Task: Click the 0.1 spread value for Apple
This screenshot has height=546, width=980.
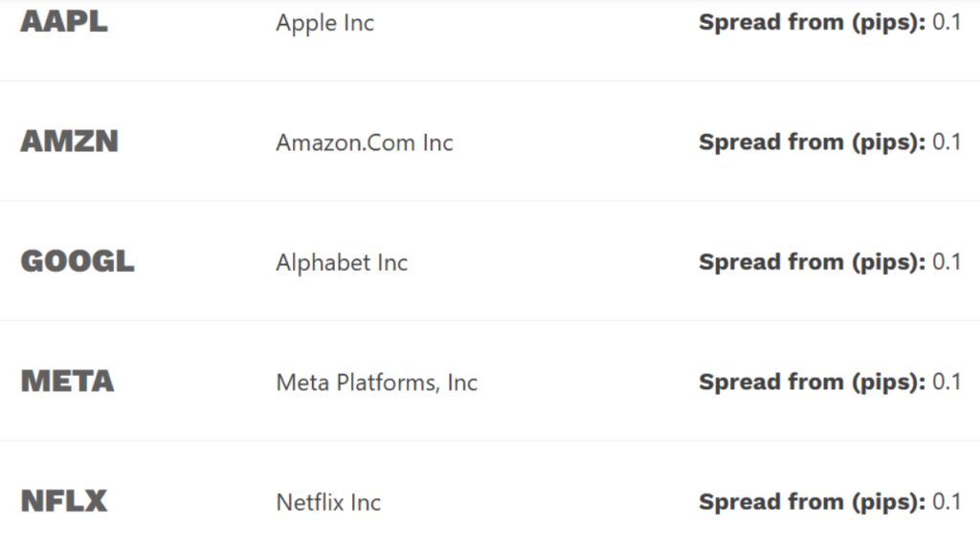Action: pyautogui.click(x=947, y=22)
